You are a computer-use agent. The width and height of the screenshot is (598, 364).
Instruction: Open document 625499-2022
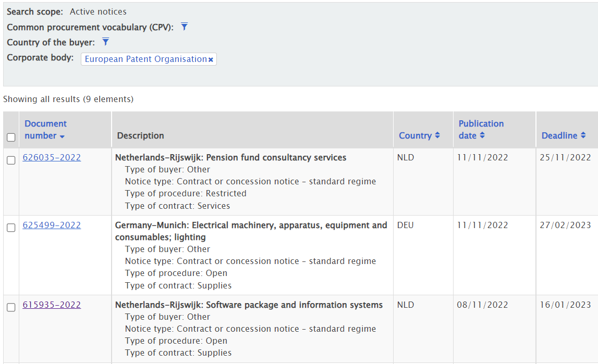coord(52,225)
